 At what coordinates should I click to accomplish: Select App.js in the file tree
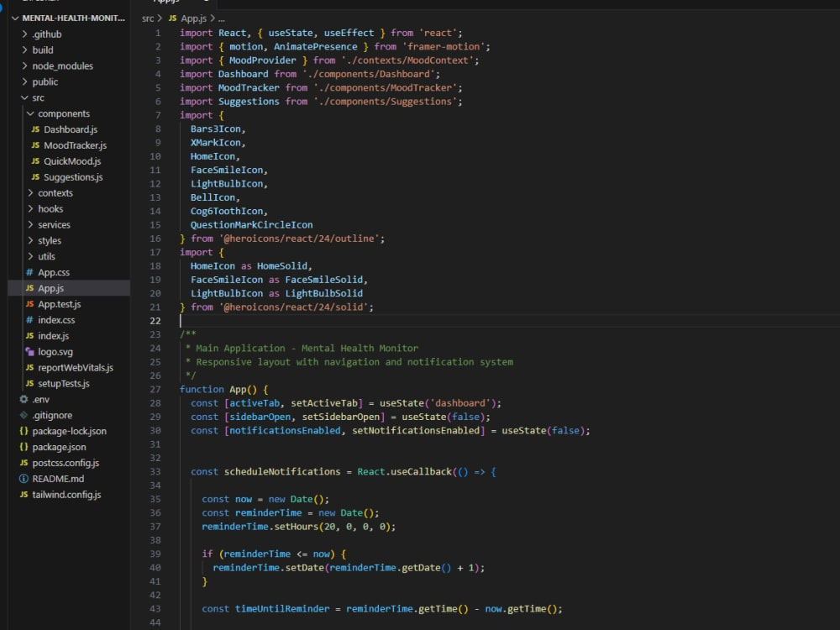(x=50, y=288)
